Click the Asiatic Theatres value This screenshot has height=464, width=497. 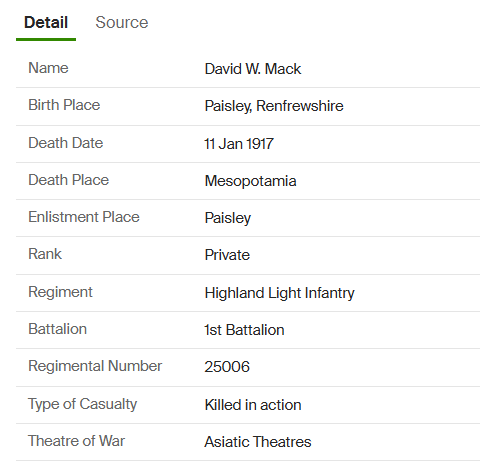pos(258,442)
